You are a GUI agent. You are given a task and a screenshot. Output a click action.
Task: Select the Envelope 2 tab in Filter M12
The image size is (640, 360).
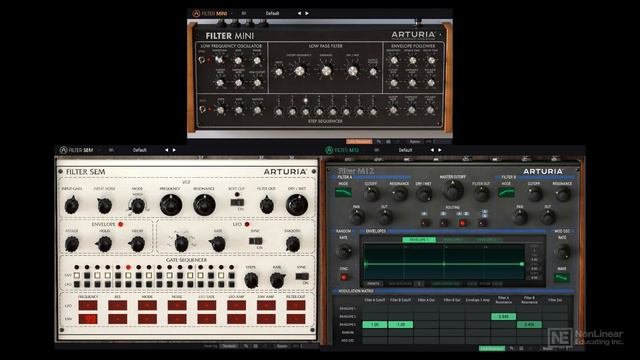point(452,240)
